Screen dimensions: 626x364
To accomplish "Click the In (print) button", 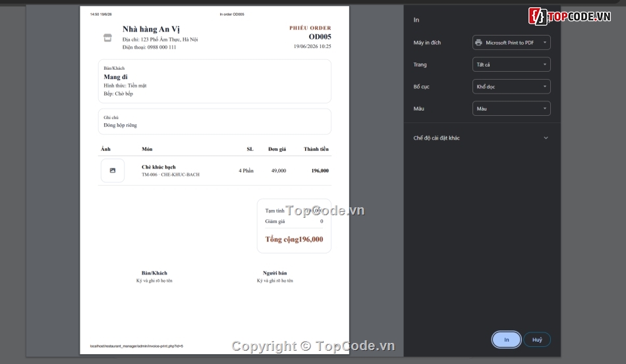I will pyautogui.click(x=506, y=340).
